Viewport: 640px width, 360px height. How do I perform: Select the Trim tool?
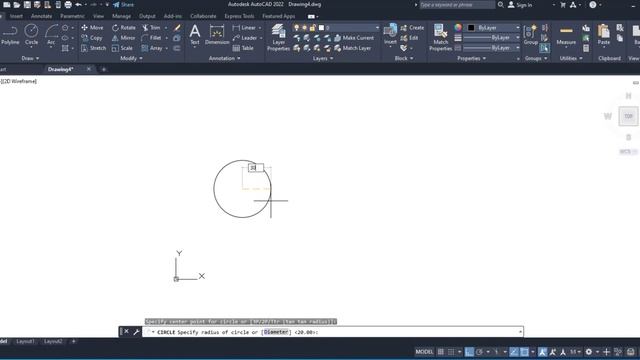[x=151, y=27]
